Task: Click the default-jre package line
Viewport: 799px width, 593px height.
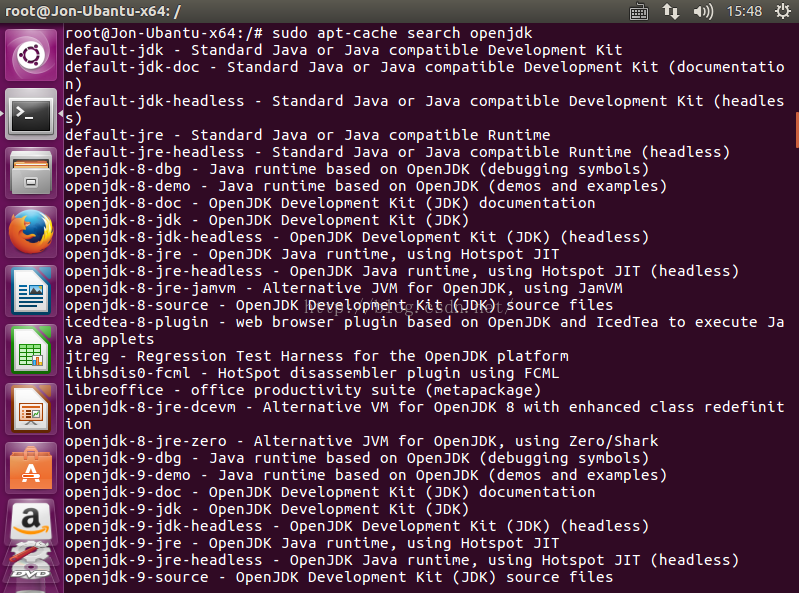Action: pyautogui.click(x=307, y=135)
